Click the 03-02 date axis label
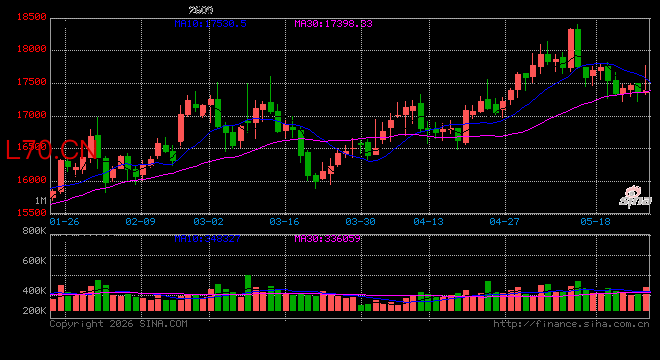660x360 pixels. point(208,221)
